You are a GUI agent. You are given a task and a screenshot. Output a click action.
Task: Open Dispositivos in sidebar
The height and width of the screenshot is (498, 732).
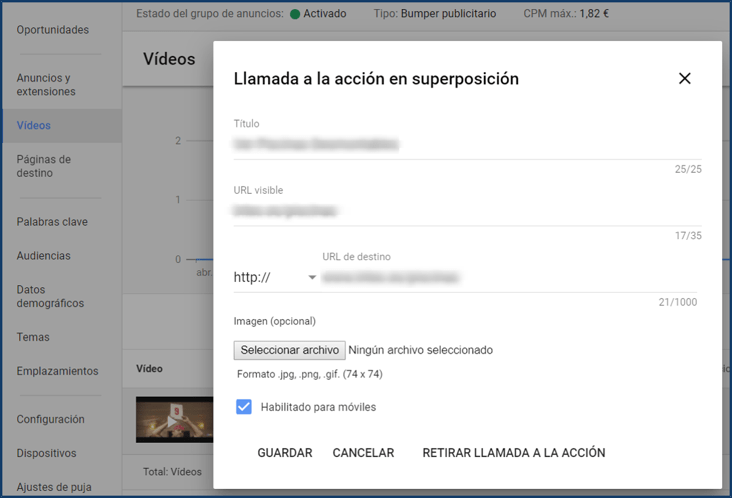[46, 453]
